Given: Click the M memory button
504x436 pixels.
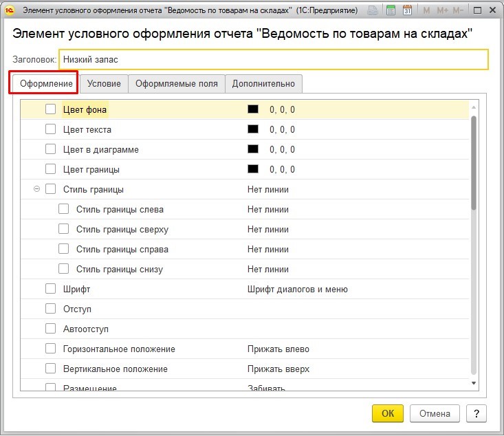Looking at the screenshot, I should [426, 10].
